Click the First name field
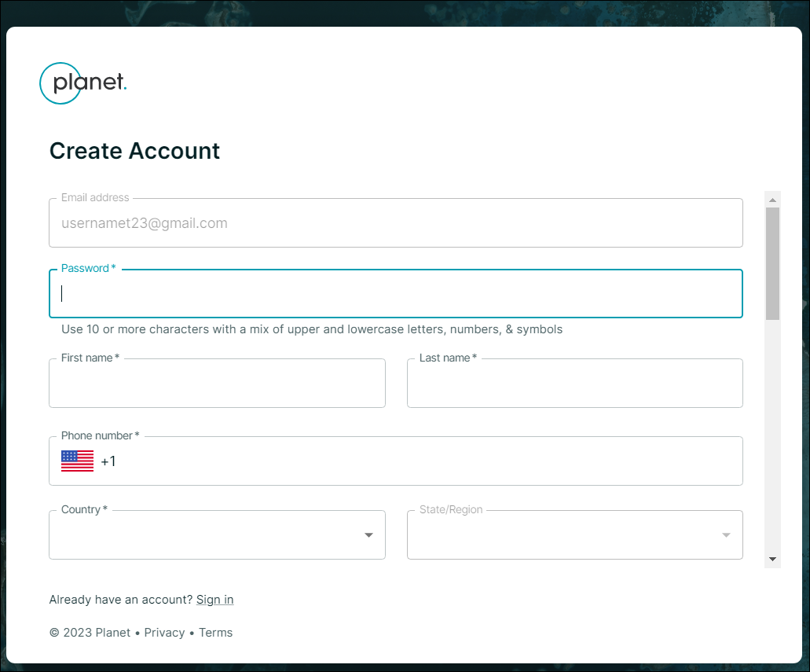Image resolution: width=810 pixels, height=672 pixels. coord(217,384)
